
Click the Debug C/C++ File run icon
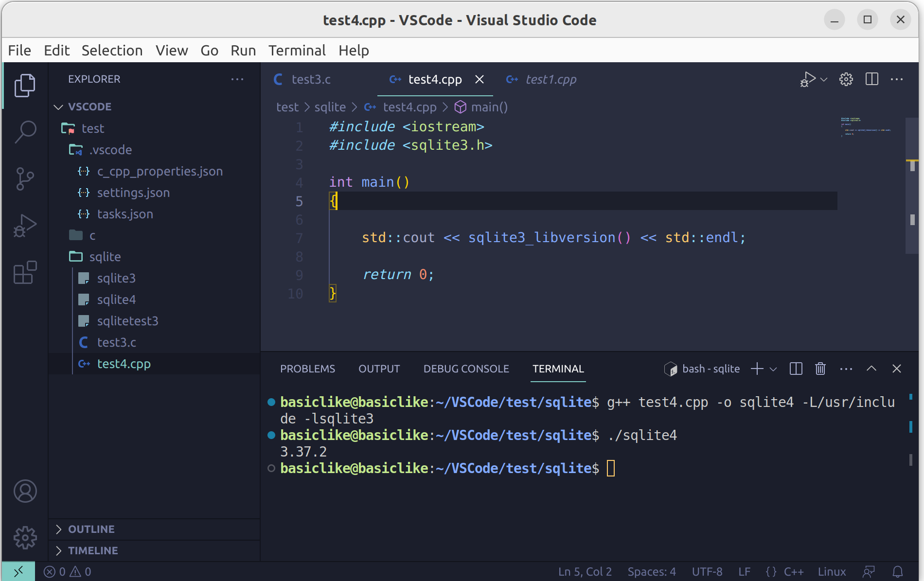[x=807, y=79]
